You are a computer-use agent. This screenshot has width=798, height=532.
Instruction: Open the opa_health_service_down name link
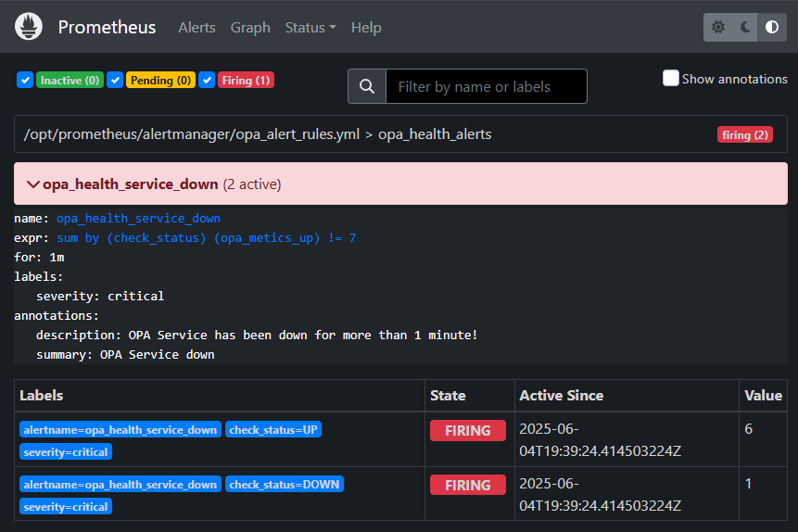(x=138, y=219)
